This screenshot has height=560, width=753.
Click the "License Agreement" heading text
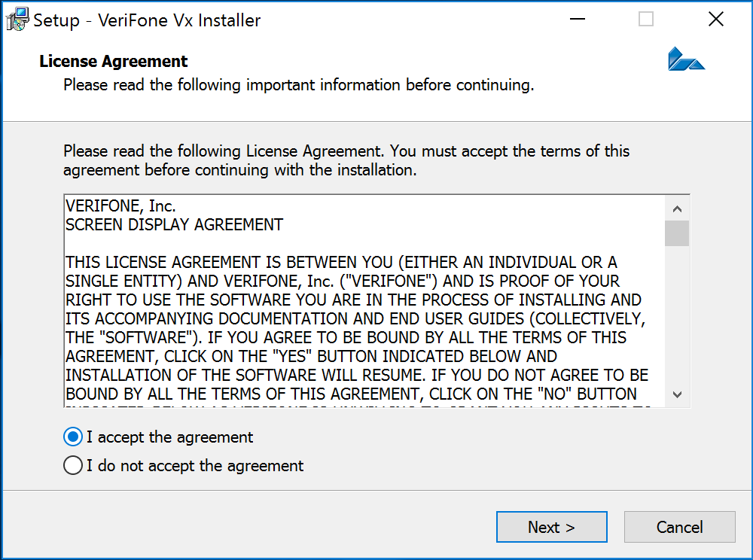113,61
